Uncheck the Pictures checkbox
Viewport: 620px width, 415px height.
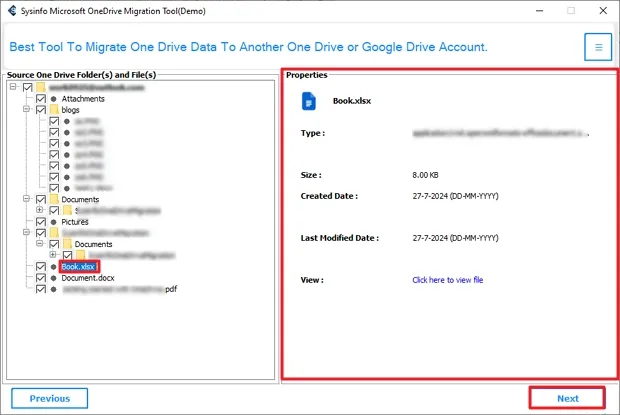pyautogui.click(x=40, y=222)
